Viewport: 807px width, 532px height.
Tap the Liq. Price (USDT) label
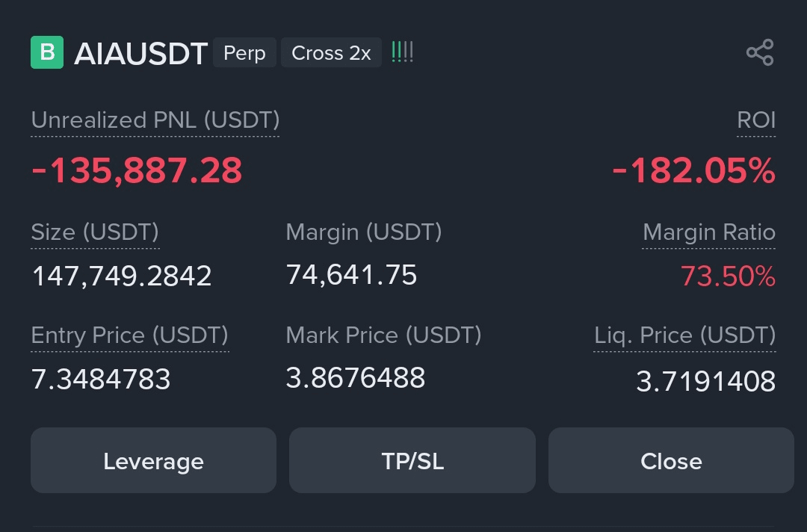(684, 335)
